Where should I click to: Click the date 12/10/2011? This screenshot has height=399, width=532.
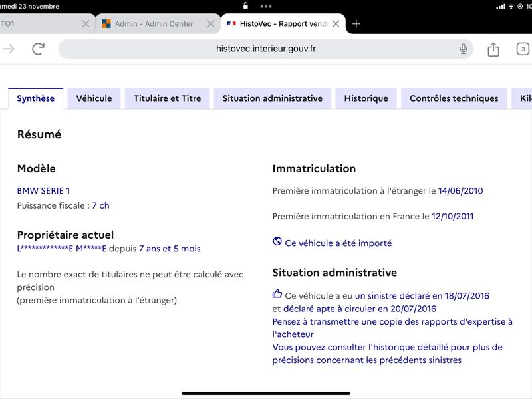452,217
